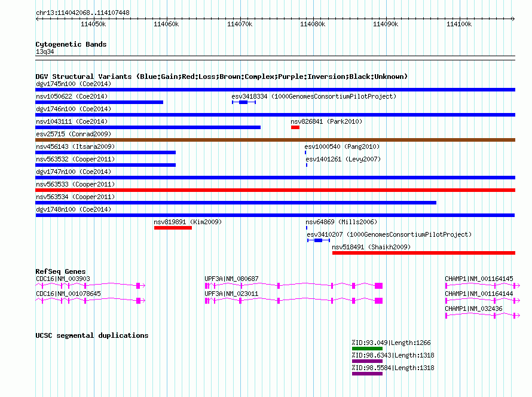Image resolution: width=532 pixels, height=397 pixels.
Task: Click the 'UPF3A|NM_080687' gene label
Action: pyautogui.click(x=231, y=279)
